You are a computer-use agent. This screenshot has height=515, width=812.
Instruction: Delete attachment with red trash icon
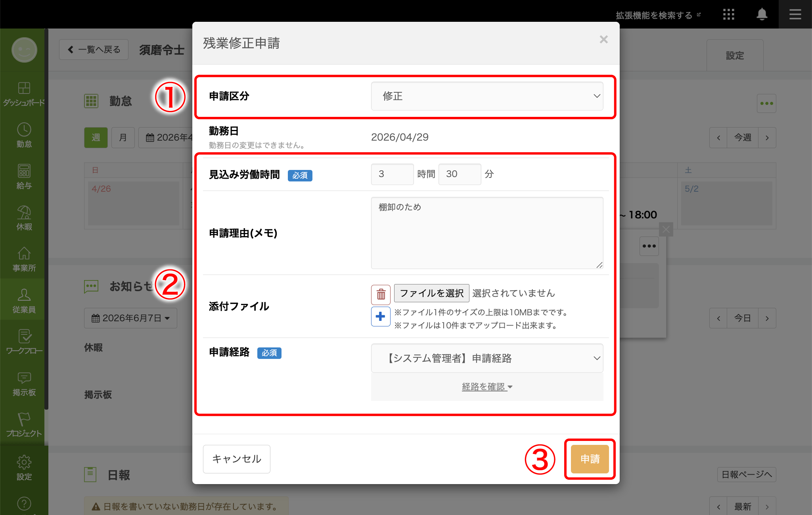click(x=381, y=294)
